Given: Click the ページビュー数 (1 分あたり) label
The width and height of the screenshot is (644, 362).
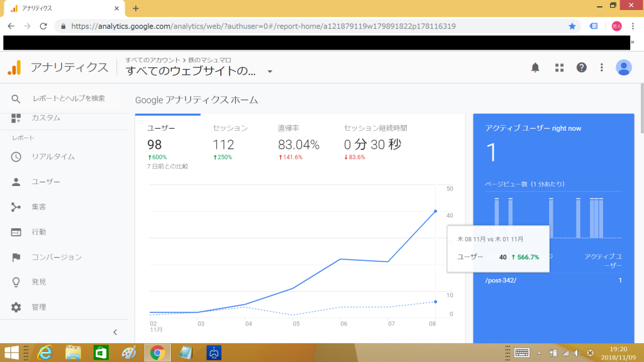Looking at the screenshot, I should coord(525,184).
